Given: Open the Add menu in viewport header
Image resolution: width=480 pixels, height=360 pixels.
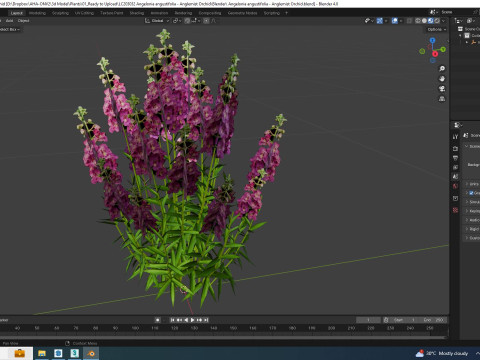Looking at the screenshot, I should pyautogui.click(x=9, y=21).
